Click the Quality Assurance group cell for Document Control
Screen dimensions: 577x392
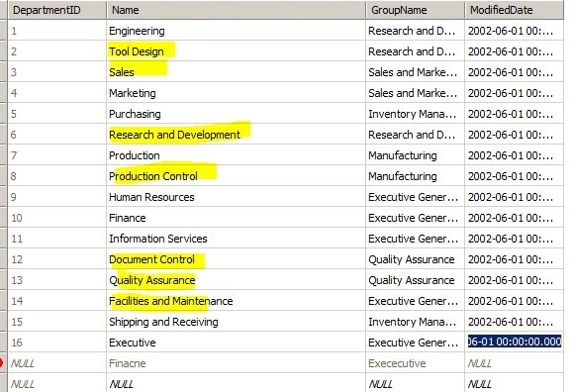click(x=415, y=259)
